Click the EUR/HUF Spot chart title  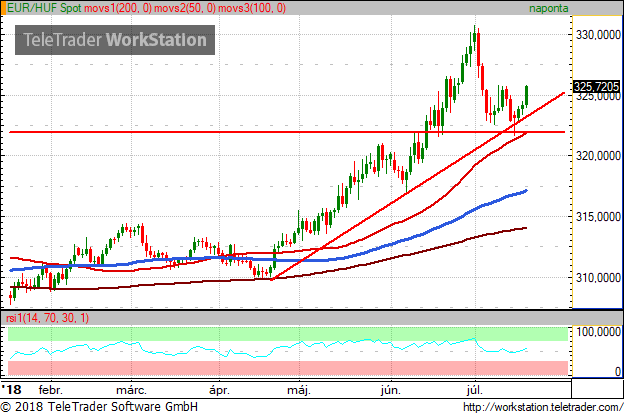[x=44, y=8]
